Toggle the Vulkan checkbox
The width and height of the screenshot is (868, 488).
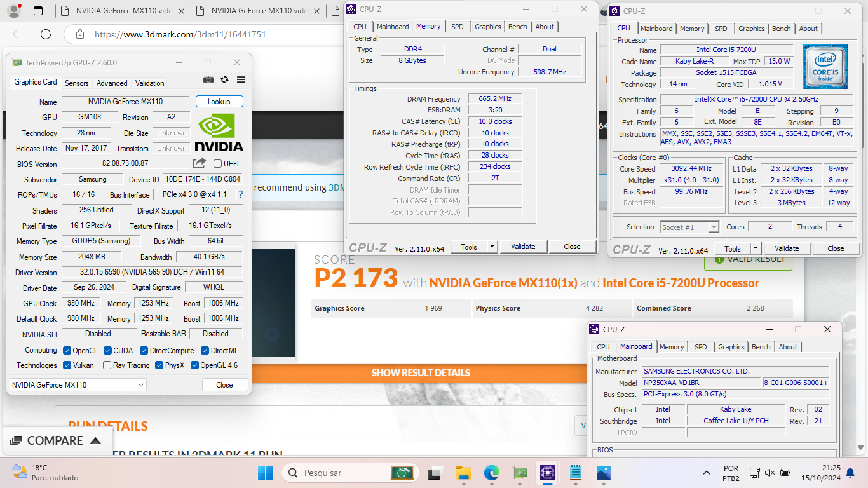coord(67,365)
